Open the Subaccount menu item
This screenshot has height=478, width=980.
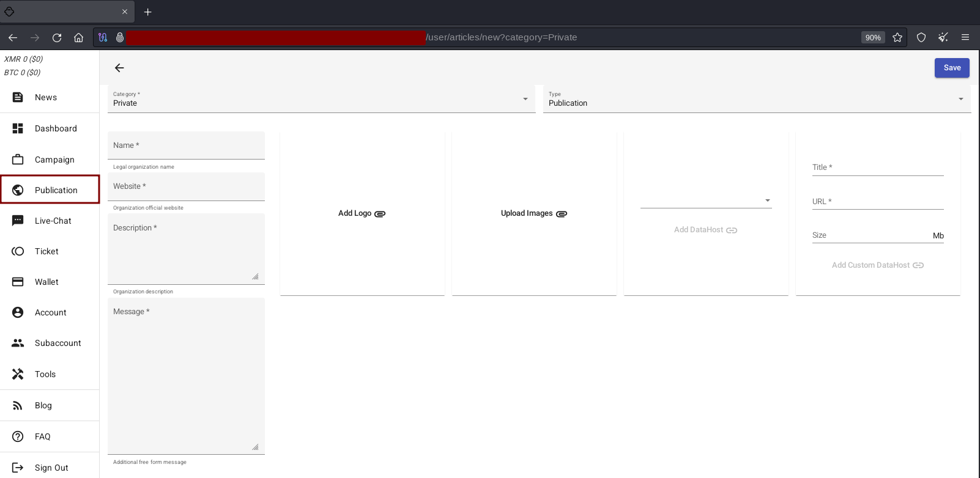point(58,343)
